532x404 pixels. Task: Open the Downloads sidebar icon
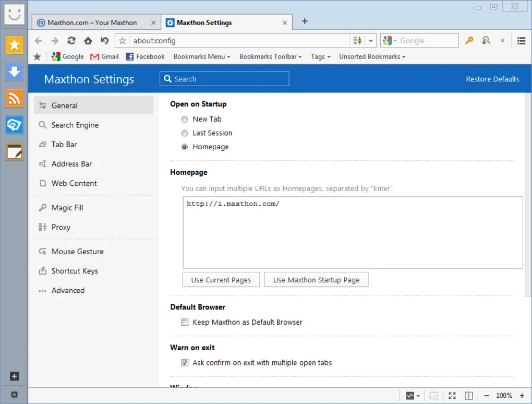[14, 72]
